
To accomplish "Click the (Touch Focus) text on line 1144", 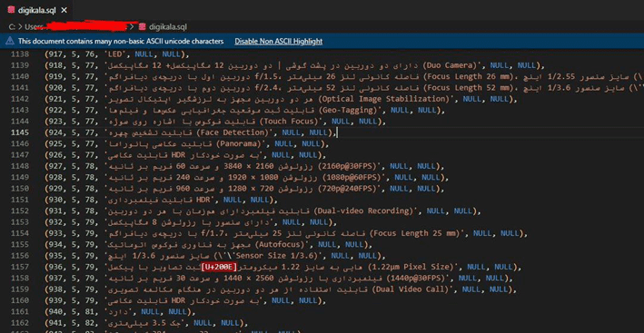I will [292, 122].
